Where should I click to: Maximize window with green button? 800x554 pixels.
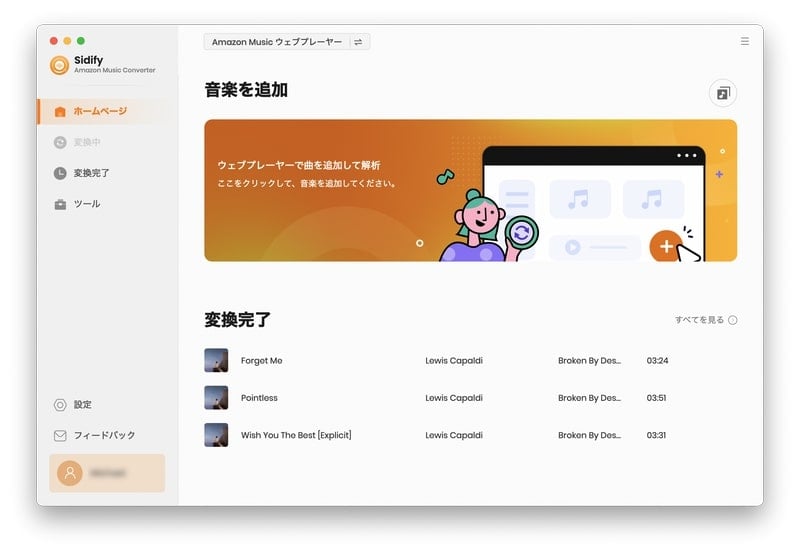click(x=81, y=41)
